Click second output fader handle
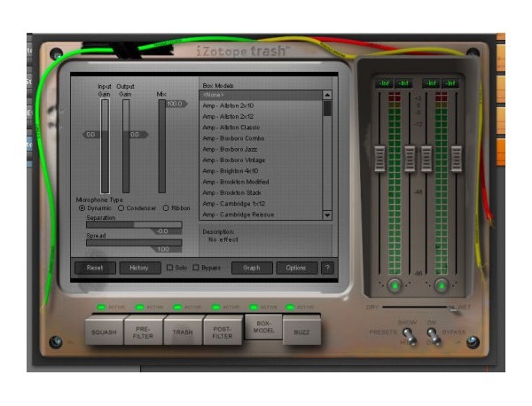Image resolution: width=532 pixels, height=406 pixels. [x=457, y=159]
